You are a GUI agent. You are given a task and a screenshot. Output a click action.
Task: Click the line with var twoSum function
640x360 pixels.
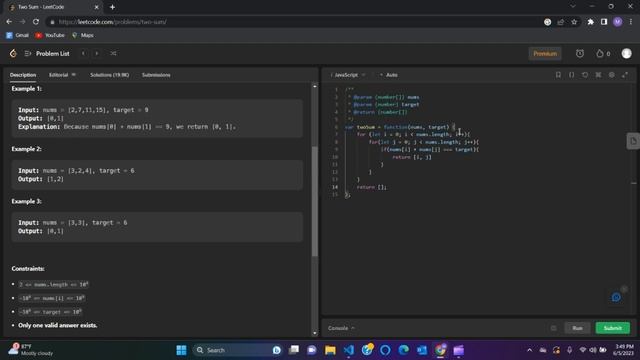[400, 127]
